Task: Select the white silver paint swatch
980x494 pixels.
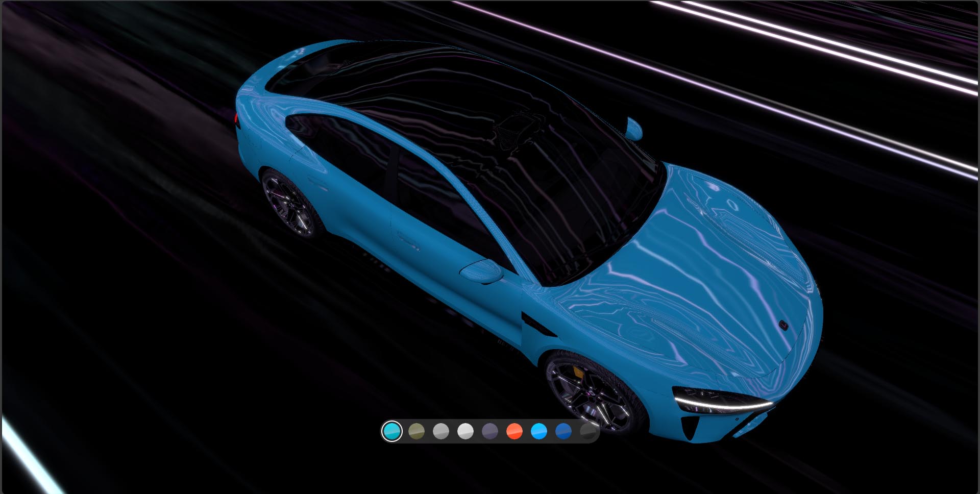Action: tap(465, 431)
